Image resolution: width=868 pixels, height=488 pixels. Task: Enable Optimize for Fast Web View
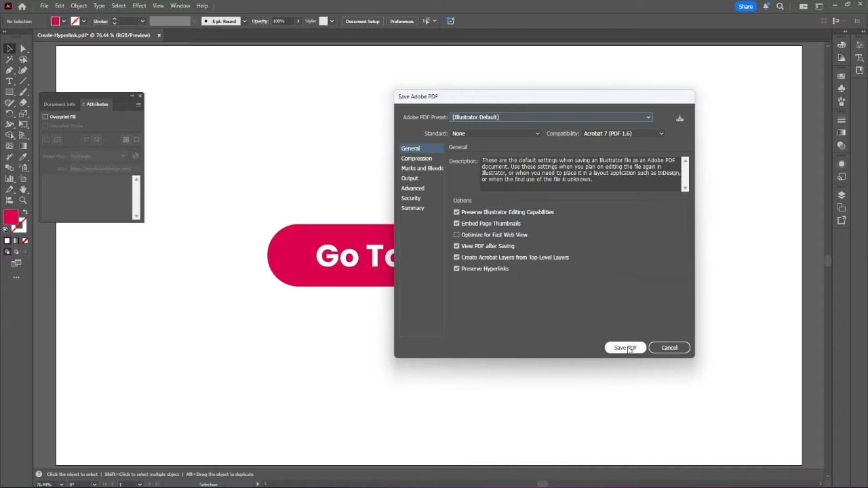click(456, 235)
